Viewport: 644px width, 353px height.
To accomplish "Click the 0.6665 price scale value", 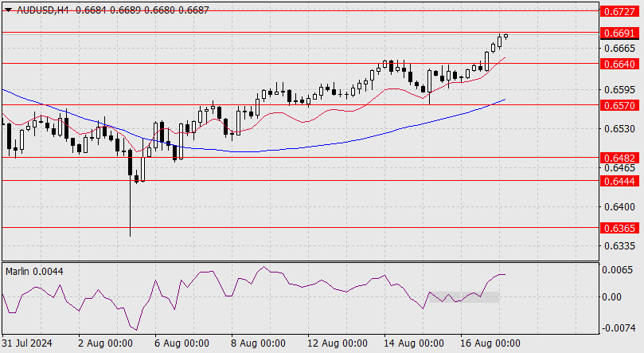I will click(x=620, y=49).
